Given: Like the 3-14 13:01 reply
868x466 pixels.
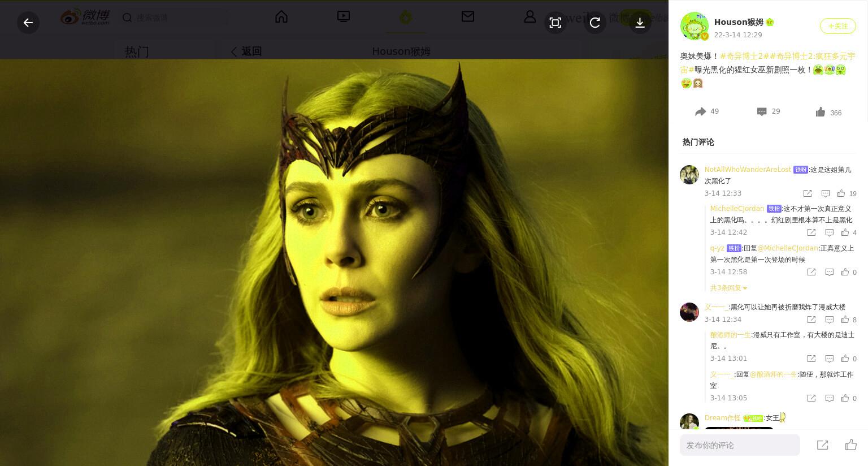Looking at the screenshot, I should tap(849, 359).
